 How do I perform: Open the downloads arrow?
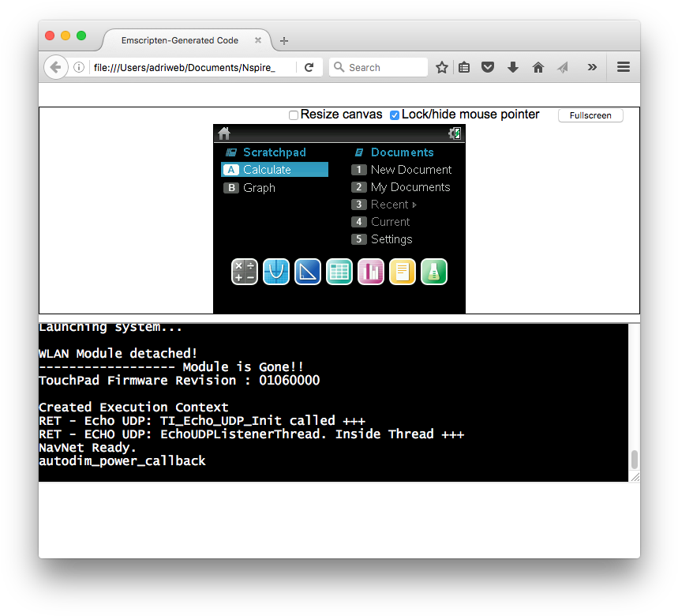513,67
